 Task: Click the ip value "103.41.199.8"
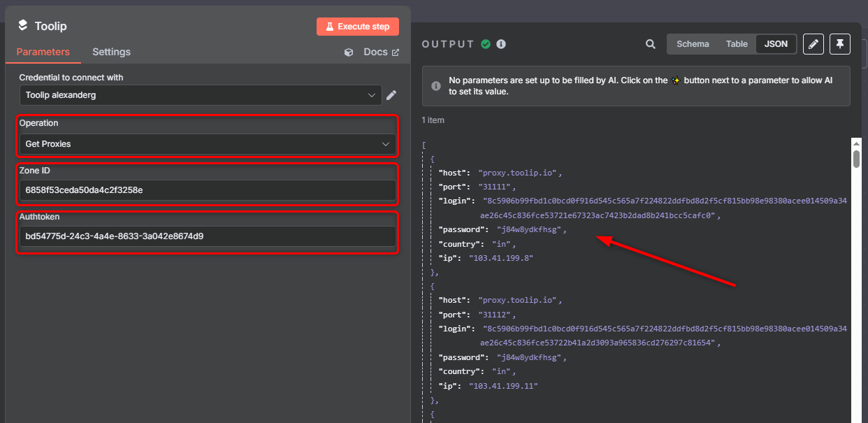501,258
